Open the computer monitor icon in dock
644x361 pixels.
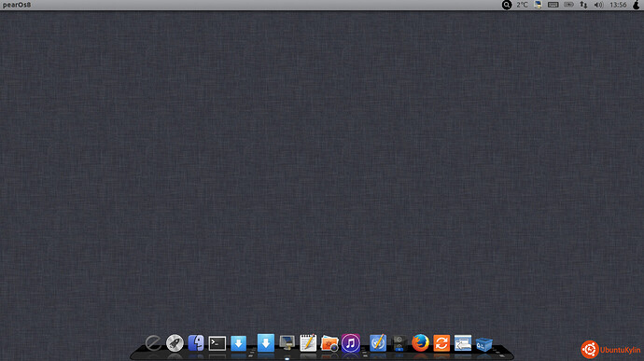pyautogui.click(x=287, y=342)
